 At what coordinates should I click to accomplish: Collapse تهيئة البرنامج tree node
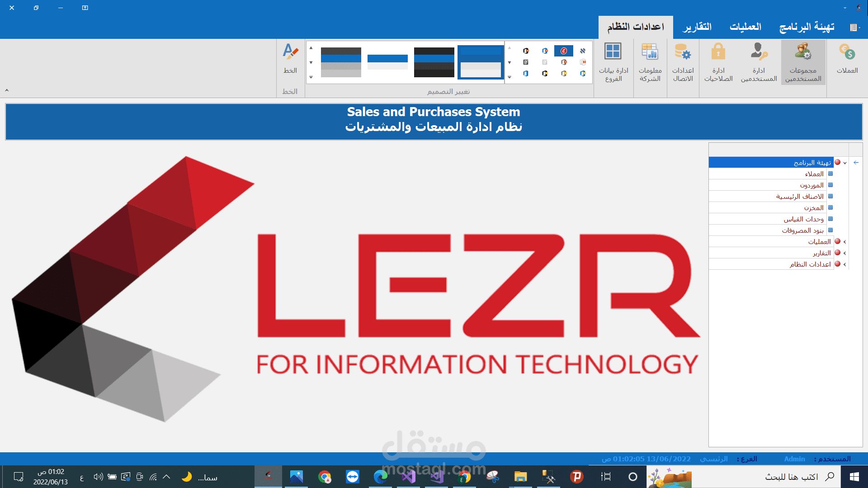pos(844,163)
